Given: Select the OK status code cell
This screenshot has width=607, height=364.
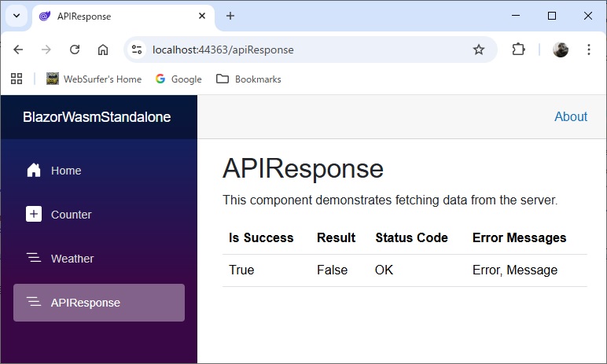Looking at the screenshot, I should click(x=384, y=270).
